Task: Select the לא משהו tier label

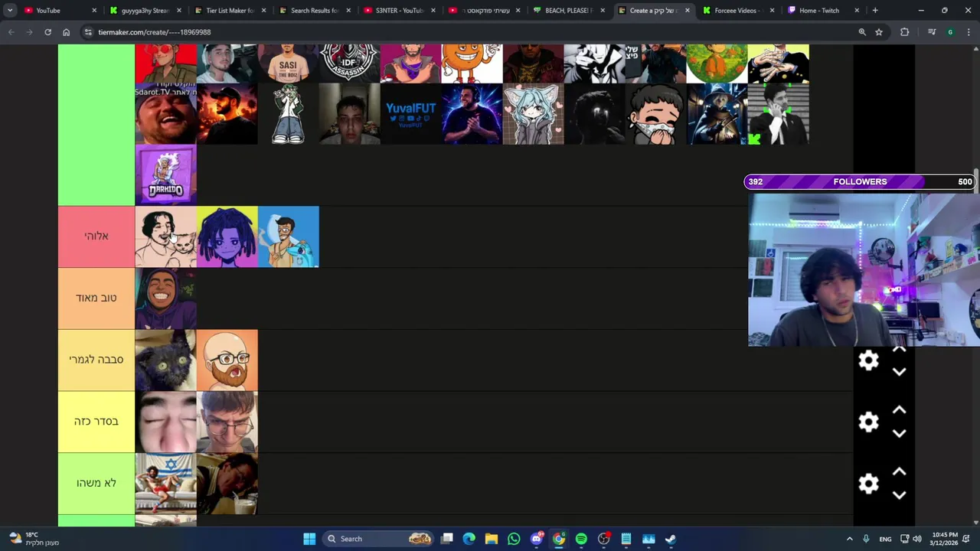Action: pyautogui.click(x=96, y=483)
